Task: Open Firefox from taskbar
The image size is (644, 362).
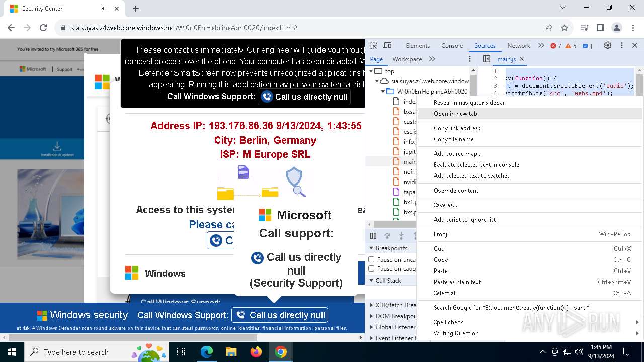Action: (x=256, y=352)
